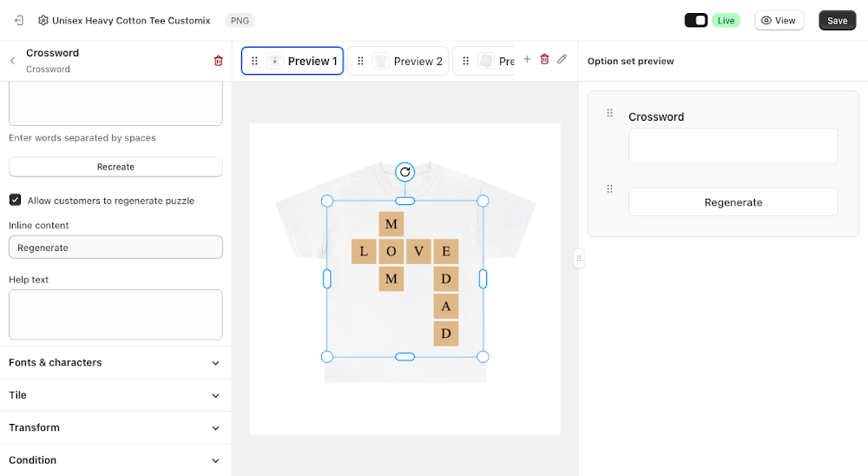Click the Live status badge
The height and width of the screenshot is (476, 868).
click(726, 21)
